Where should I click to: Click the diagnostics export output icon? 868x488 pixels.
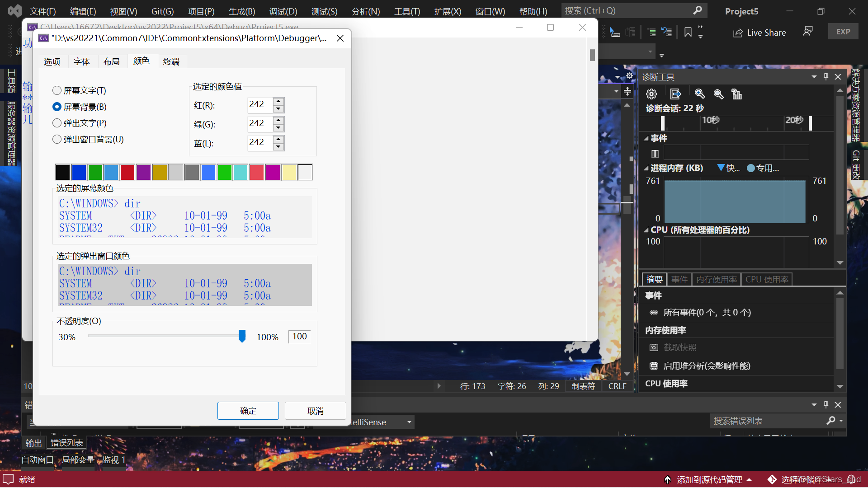675,94
